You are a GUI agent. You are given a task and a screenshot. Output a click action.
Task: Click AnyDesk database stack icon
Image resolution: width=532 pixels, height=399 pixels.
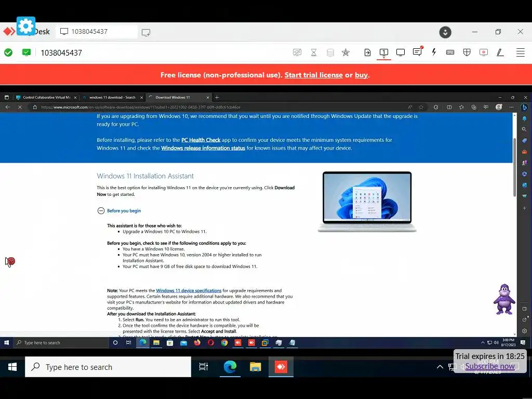[x=330, y=52]
